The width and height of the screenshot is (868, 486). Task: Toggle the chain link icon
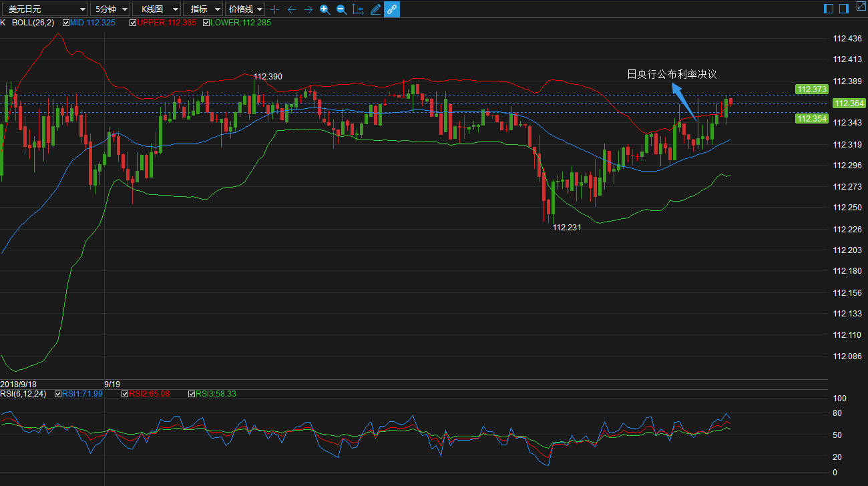[x=392, y=9]
